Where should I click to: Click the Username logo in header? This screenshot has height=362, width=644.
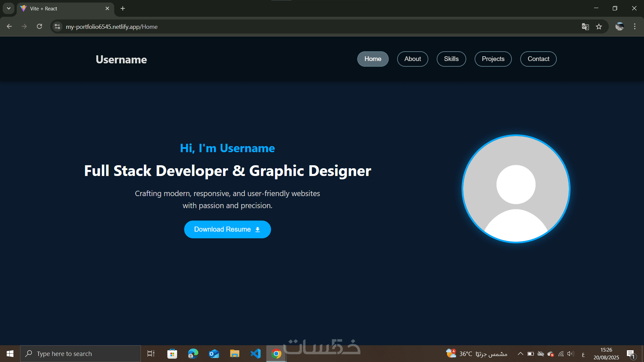click(121, 59)
